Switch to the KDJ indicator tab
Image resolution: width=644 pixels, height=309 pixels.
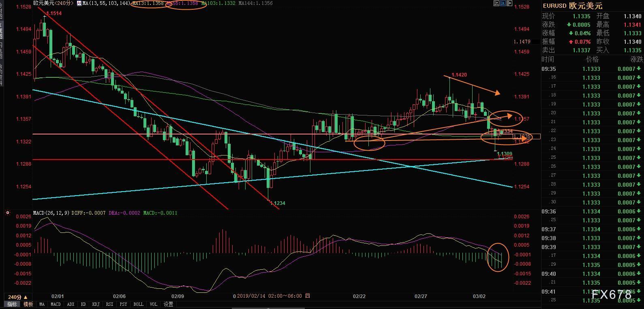tap(96, 304)
